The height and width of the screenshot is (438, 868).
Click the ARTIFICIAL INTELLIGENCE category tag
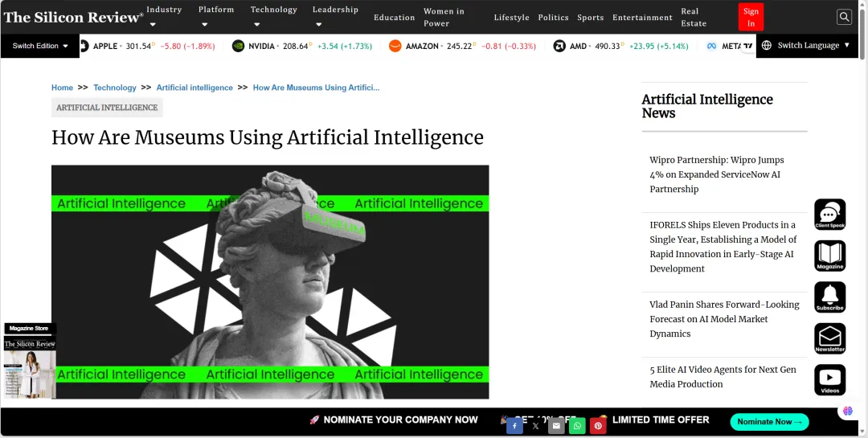[x=107, y=108]
